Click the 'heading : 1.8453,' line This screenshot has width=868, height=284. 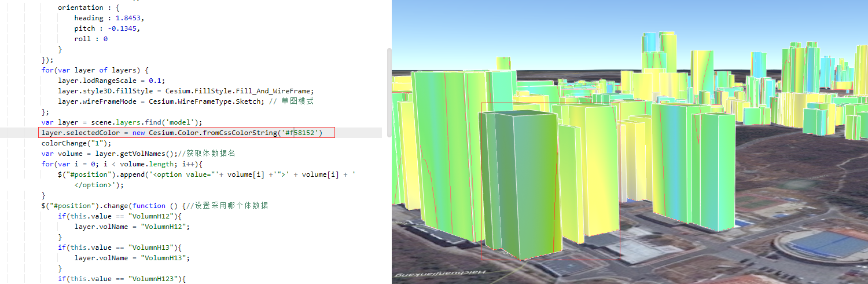tap(109, 18)
